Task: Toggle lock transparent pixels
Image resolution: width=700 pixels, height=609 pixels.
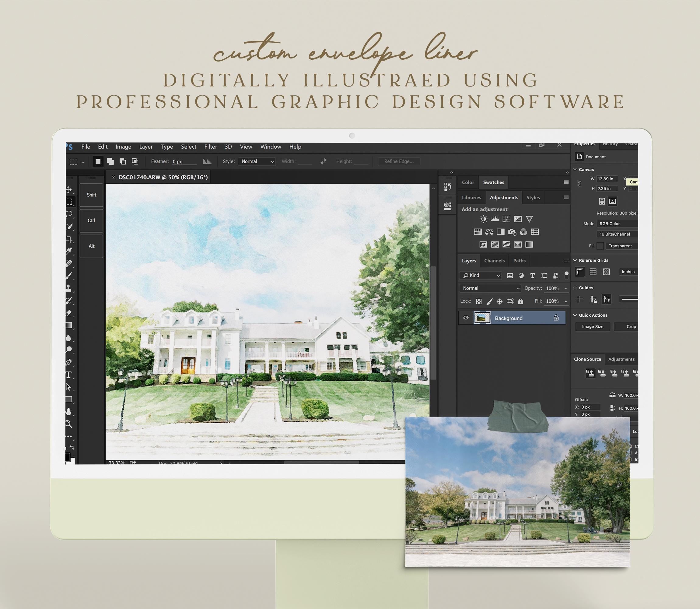Action: (478, 301)
